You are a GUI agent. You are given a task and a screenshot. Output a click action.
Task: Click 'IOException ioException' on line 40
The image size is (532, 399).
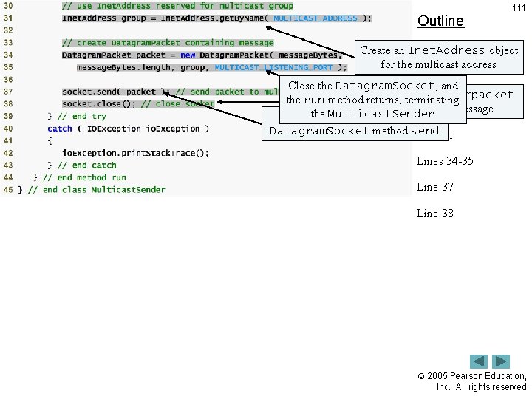(143, 129)
